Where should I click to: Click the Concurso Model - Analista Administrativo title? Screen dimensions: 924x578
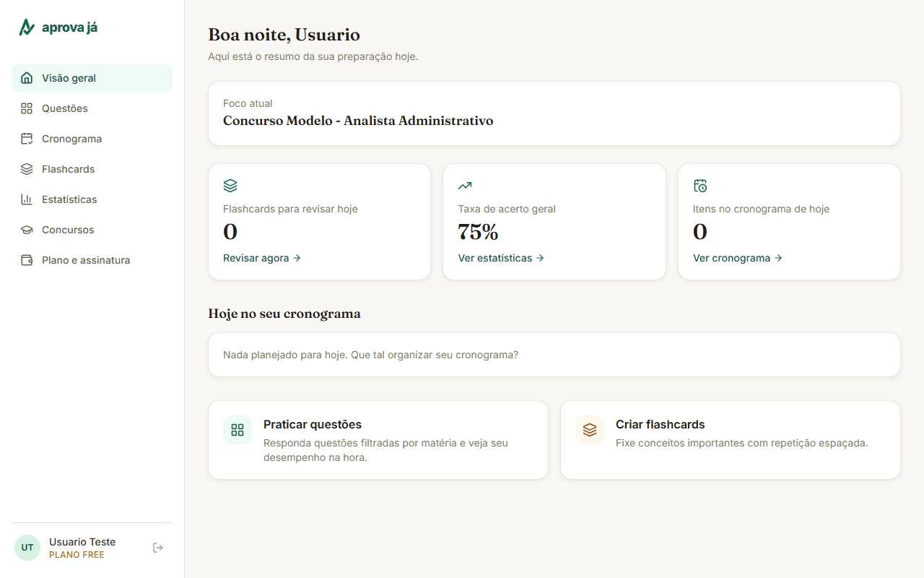358,121
